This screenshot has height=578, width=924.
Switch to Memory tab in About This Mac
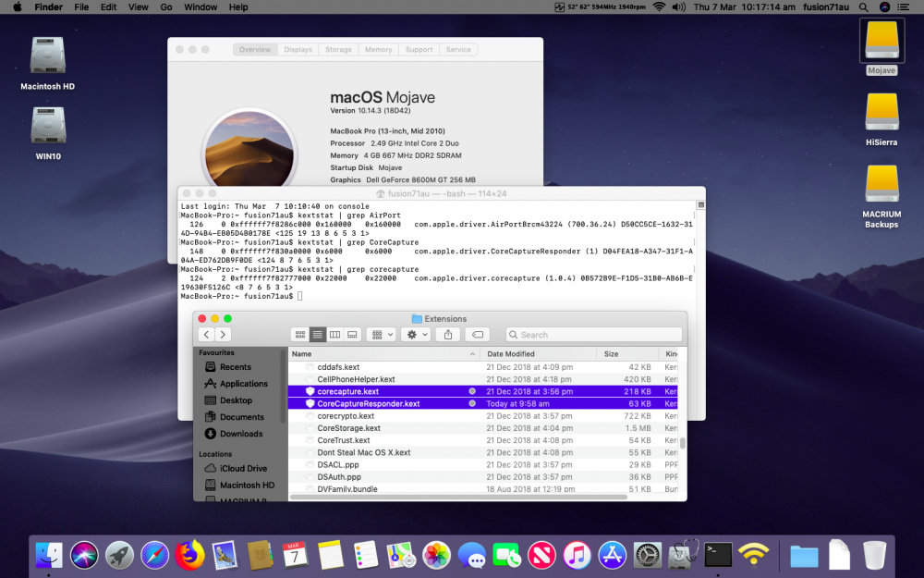[378, 50]
